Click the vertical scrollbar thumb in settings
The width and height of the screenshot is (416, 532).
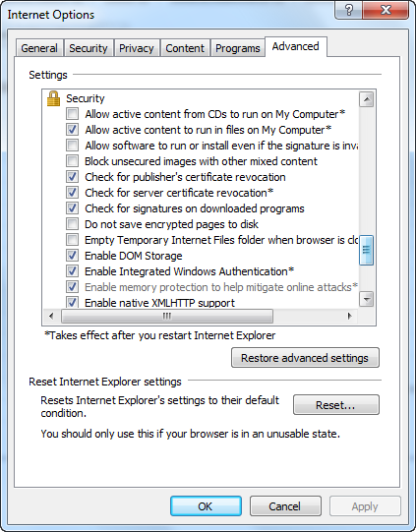367,250
